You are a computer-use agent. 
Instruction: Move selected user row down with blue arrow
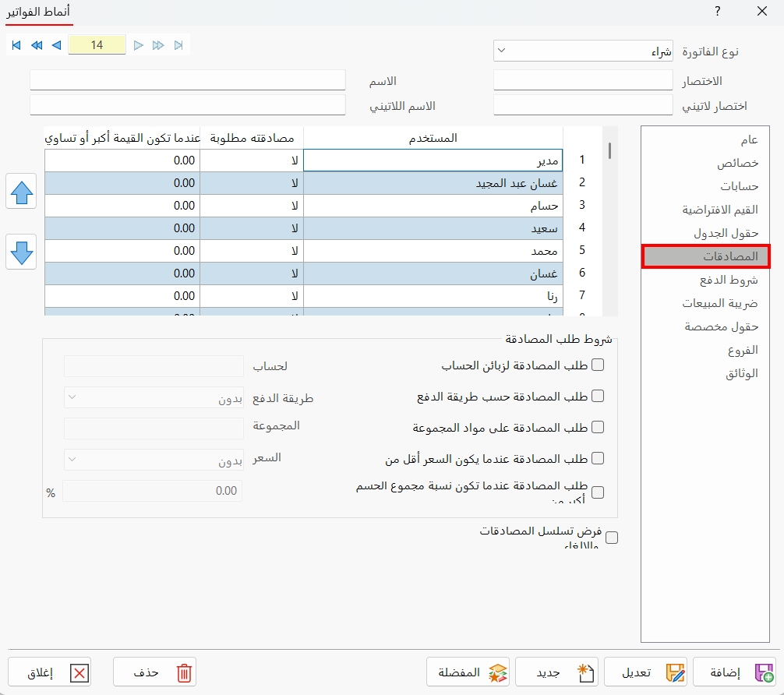point(21,252)
